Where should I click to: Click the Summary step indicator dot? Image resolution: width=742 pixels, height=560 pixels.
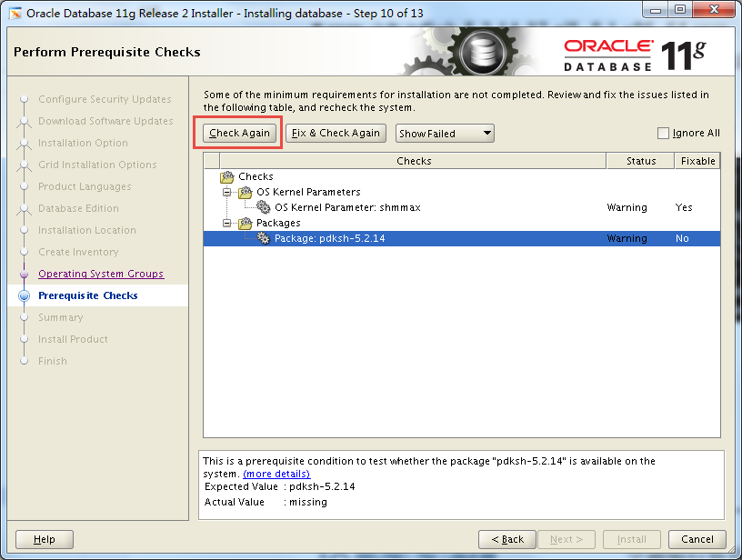pos(25,317)
